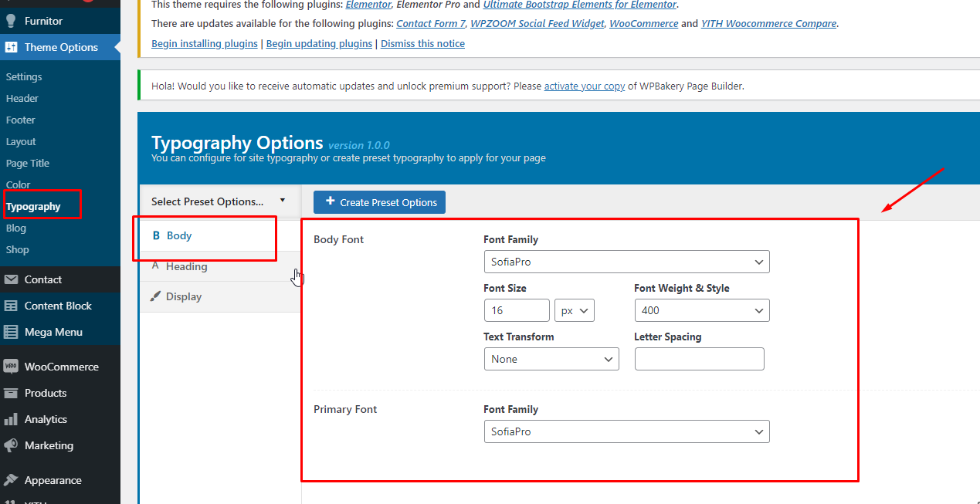980x504 pixels.
Task: Click the Theme Options sliders icon
Action: tap(11, 47)
